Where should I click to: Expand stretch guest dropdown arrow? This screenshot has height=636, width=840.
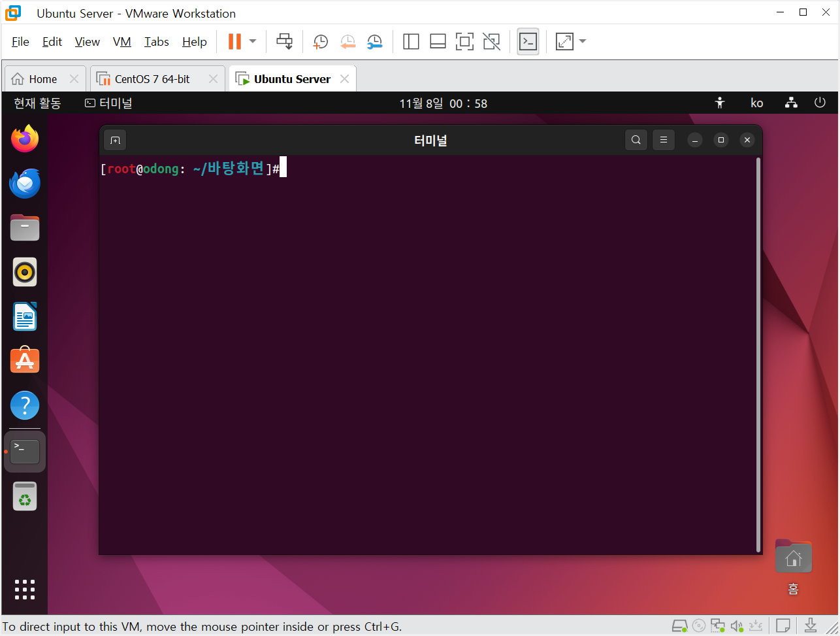pos(583,42)
